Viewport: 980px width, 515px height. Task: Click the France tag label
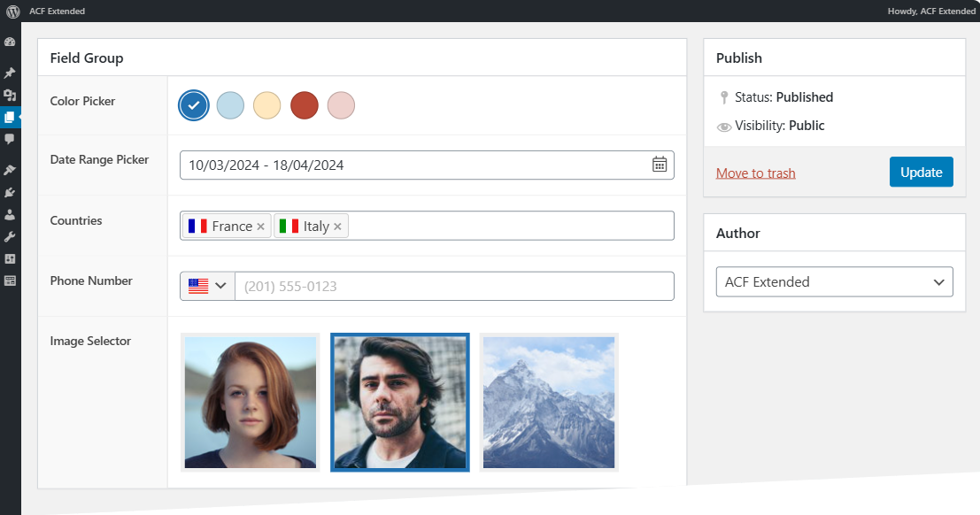[232, 227]
